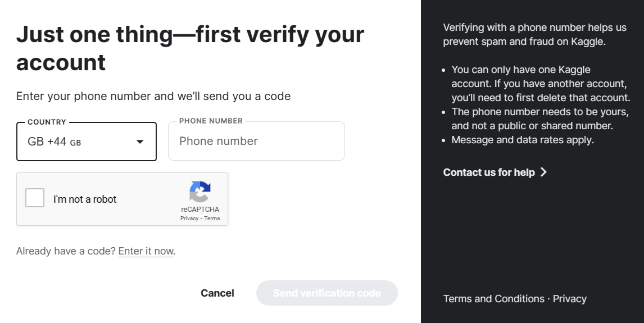Click the Send verification code button

tap(327, 293)
